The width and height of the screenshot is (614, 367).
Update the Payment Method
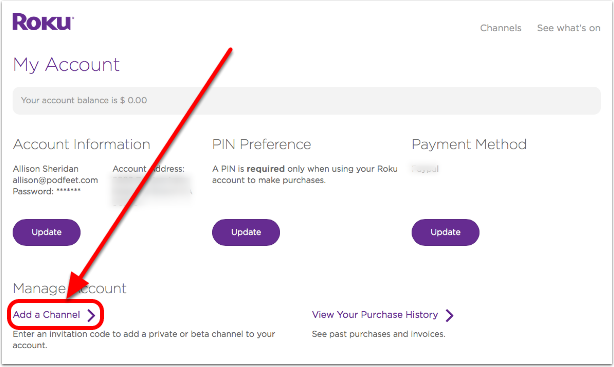445,232
